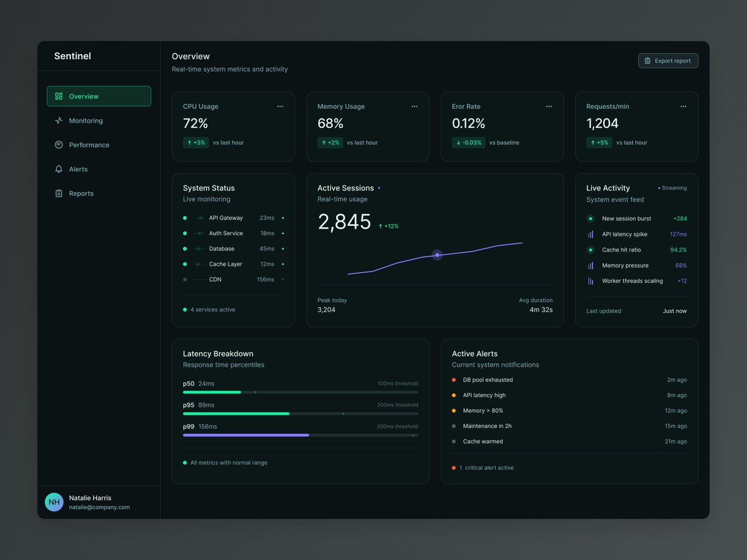Click the Performance gauge icon
Viewport: 747px width, 560px height.
pos(59,145)
